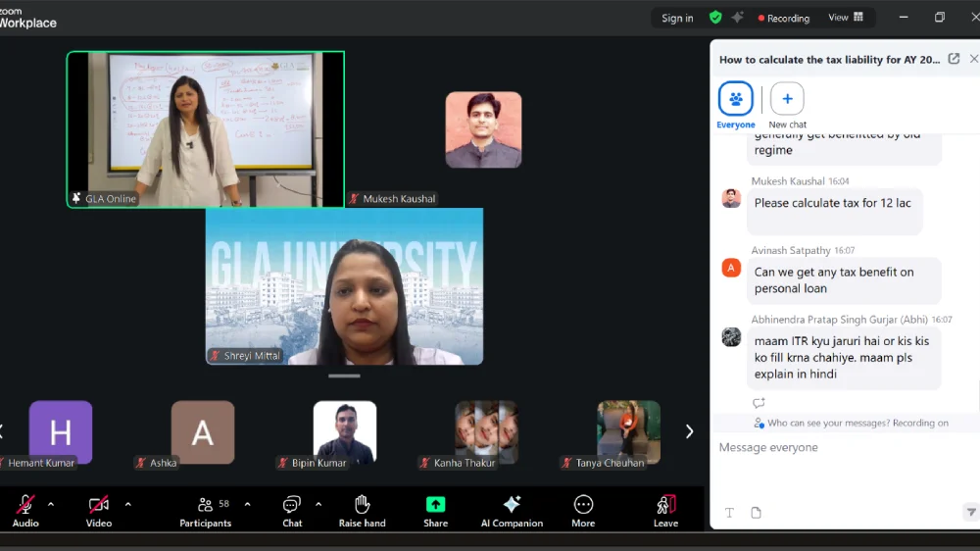Click the green Share screen icon
The height and width of the screenshot is (551, 980).
(435, 505)
